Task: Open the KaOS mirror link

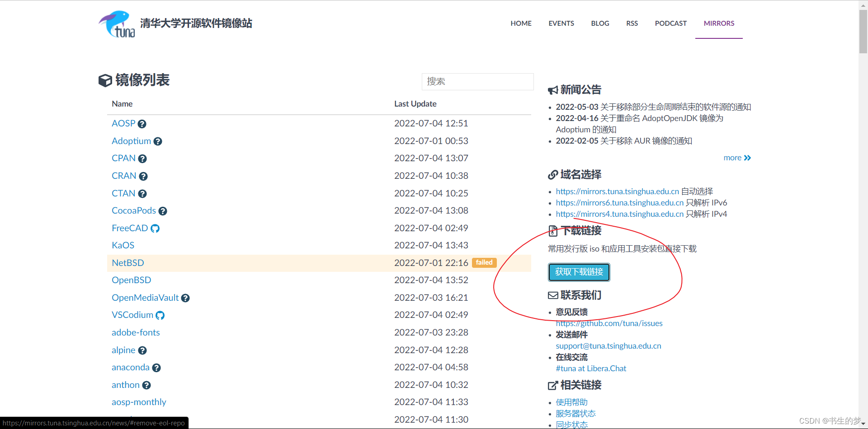Action: 123,245
